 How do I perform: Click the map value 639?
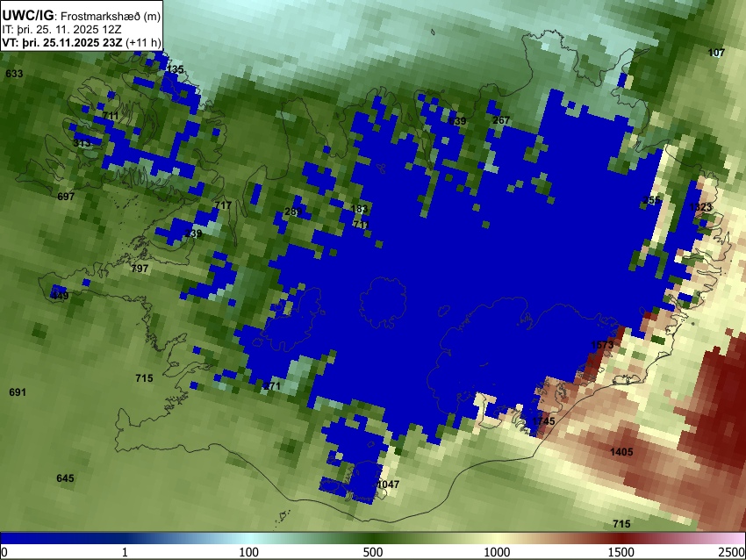coord(457,121)
